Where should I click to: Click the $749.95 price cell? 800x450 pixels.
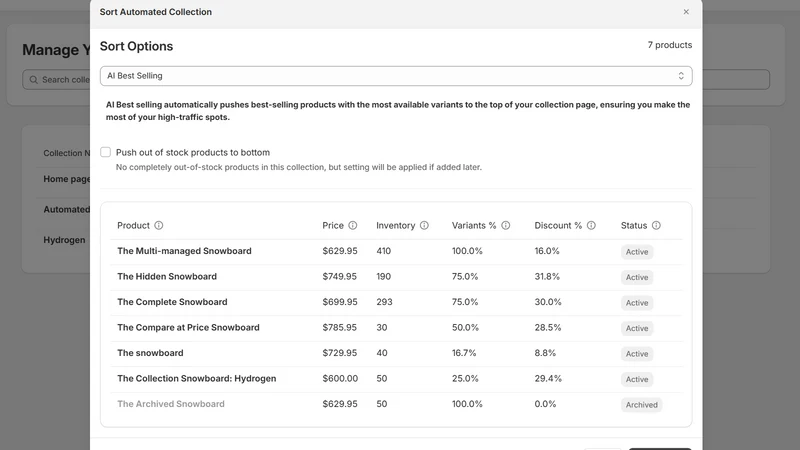point(340,277)
